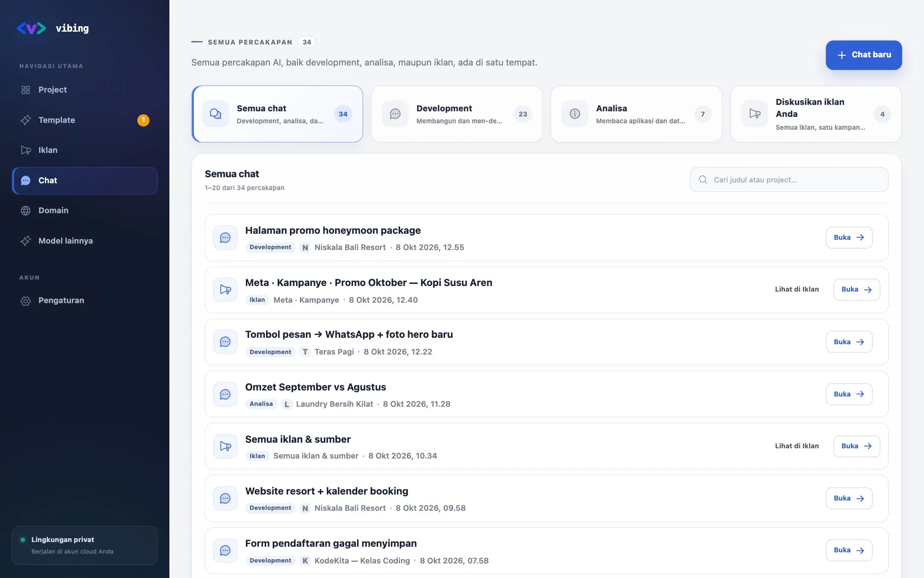This screenshot has width=924, height=578.
Task: Click Lihat di Iklan for Semua iklan & sumber
Action: pos(797,446)
